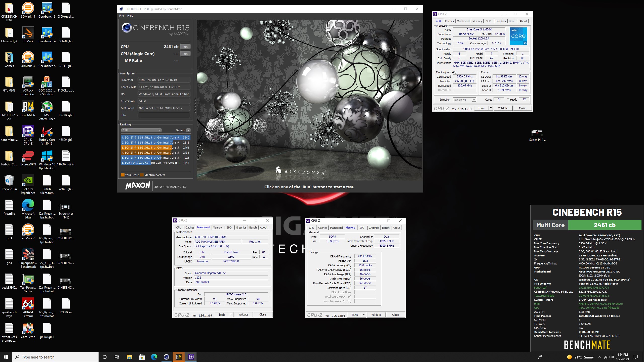Image resolution: width=644 pixels, height=362 pixels.
Task: Select the ASRock Timing Configurator icon
Action: (x=28, y=86)
